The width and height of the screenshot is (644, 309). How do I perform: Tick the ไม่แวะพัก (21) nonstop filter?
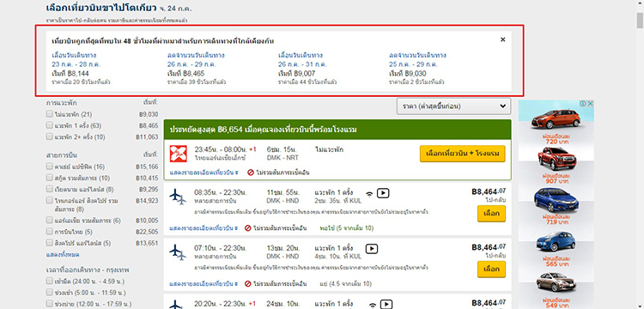click(49, 113)
